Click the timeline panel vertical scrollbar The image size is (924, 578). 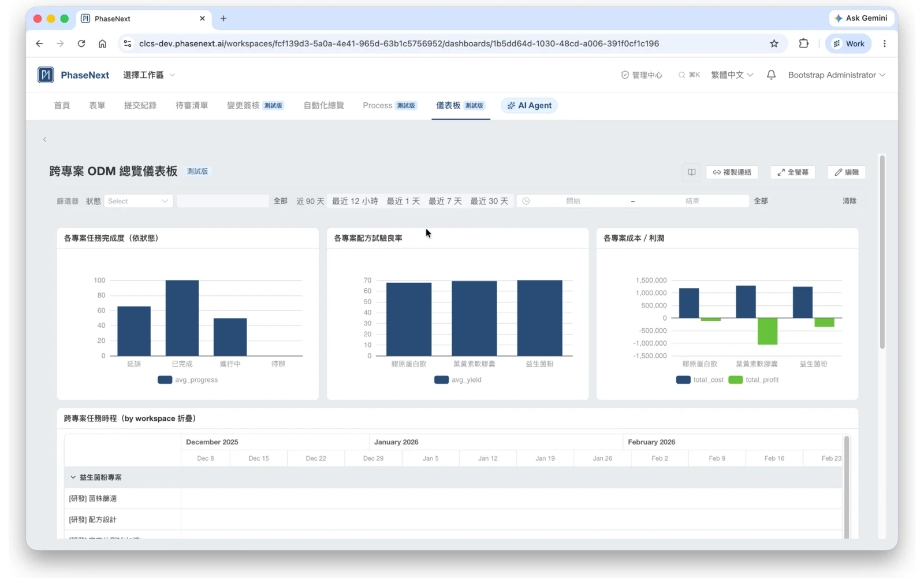click(x=847, y=487)
